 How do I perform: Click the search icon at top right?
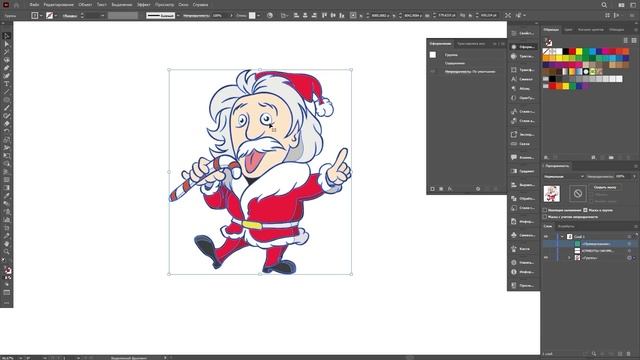604,5
